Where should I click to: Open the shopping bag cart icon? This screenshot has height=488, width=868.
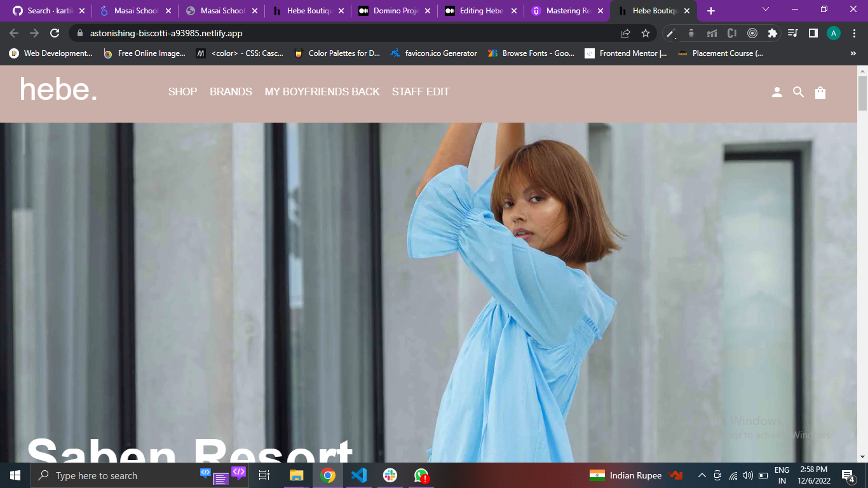coord(820,92)
